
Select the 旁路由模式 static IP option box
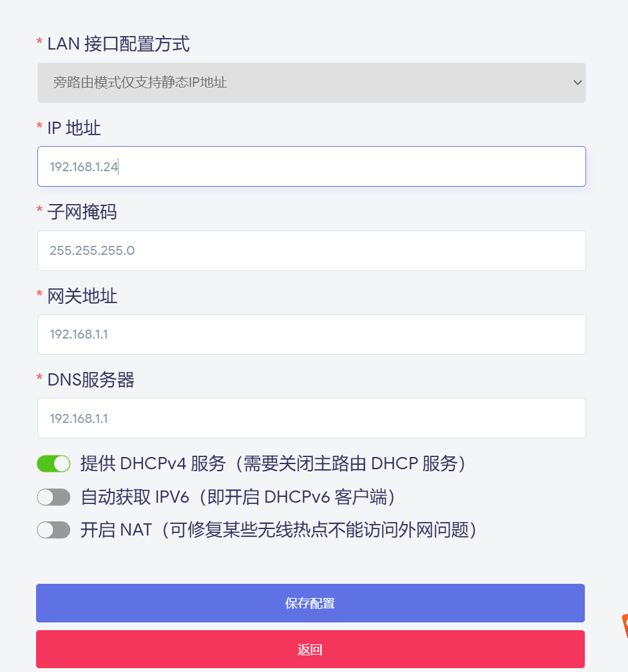pyautogui.click(x=311, y=82)
